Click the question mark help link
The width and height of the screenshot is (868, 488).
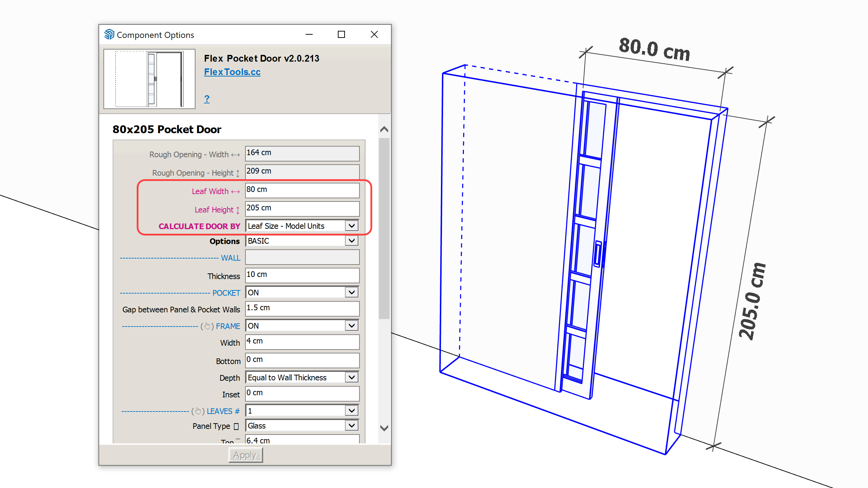click(207, 99)
